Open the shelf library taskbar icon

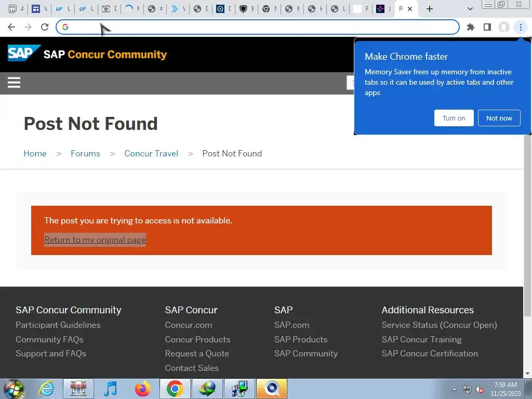click(x=78, y=389)
